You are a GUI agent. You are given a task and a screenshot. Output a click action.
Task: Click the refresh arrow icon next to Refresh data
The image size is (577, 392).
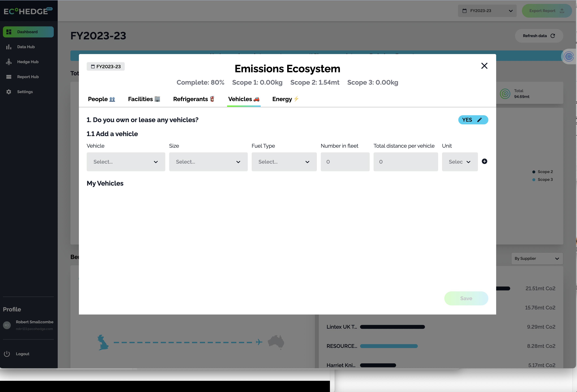[x=553, y=36]
